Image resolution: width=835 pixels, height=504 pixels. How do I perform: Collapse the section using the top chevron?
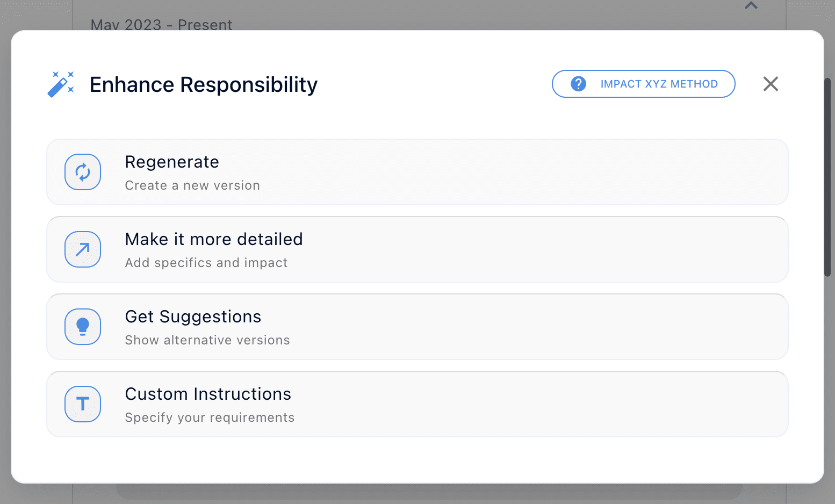point(751,6)
